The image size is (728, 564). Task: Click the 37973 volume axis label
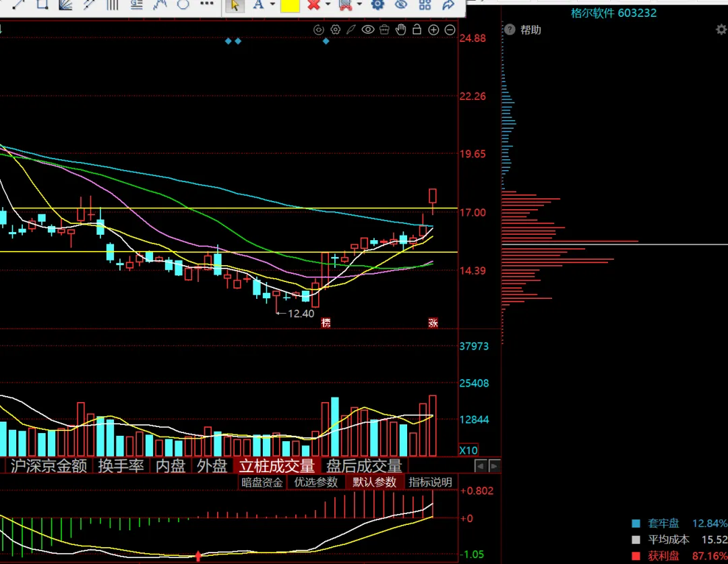(474, 346)
